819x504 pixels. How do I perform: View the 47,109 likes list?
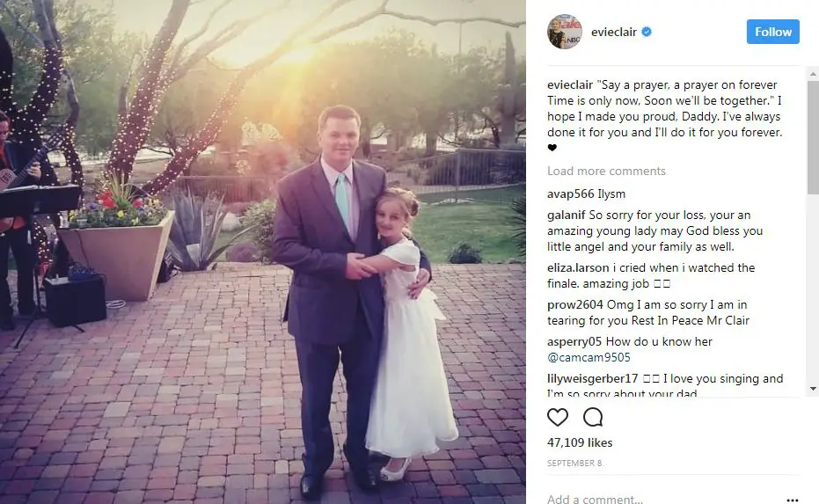[580, 442]
